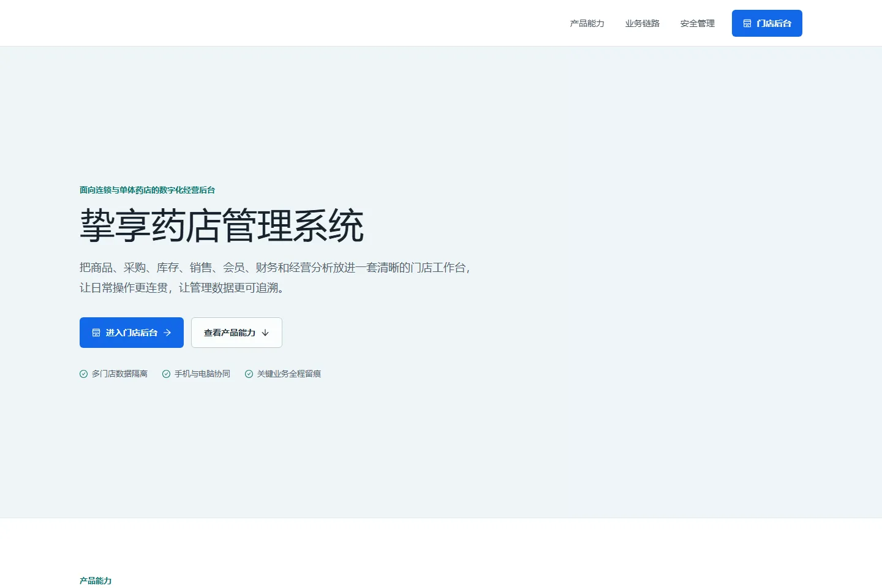882x588 pixels.
Task: Click the check icon beside 手机与电脑协同
Action: [x=166, y=374]
